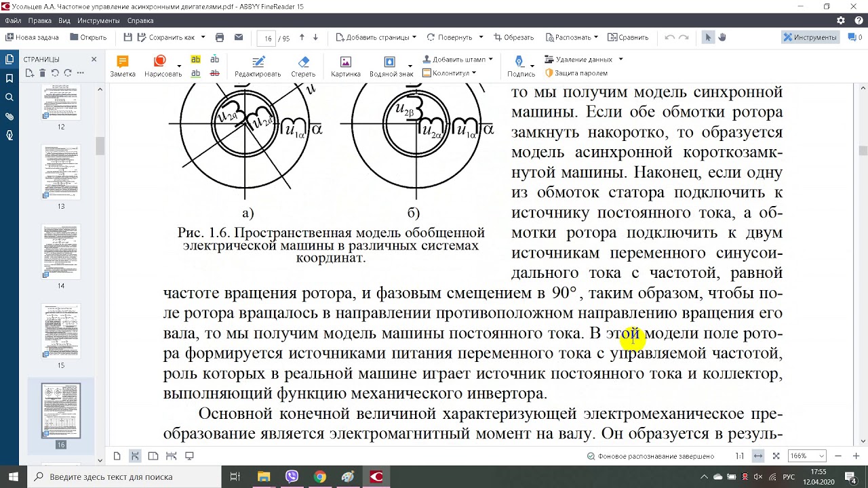
Task: Go to next page arrow
Action: pos(316,37)
